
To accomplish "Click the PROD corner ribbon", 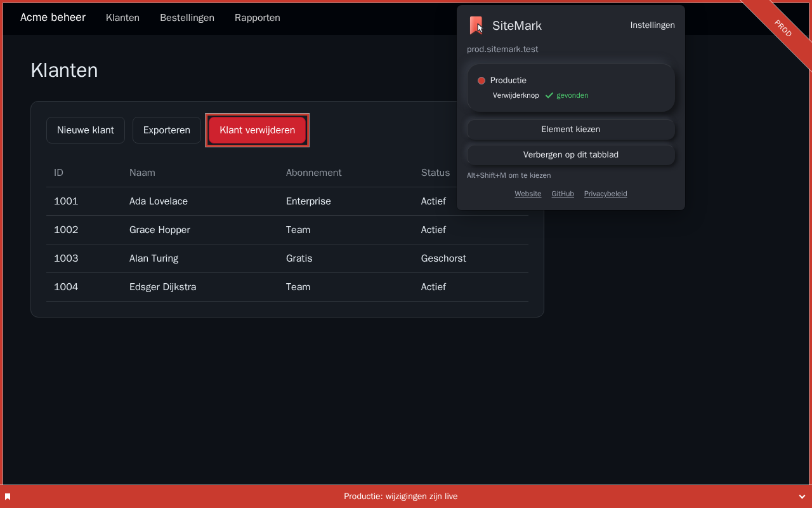I will tap(783, 29).
